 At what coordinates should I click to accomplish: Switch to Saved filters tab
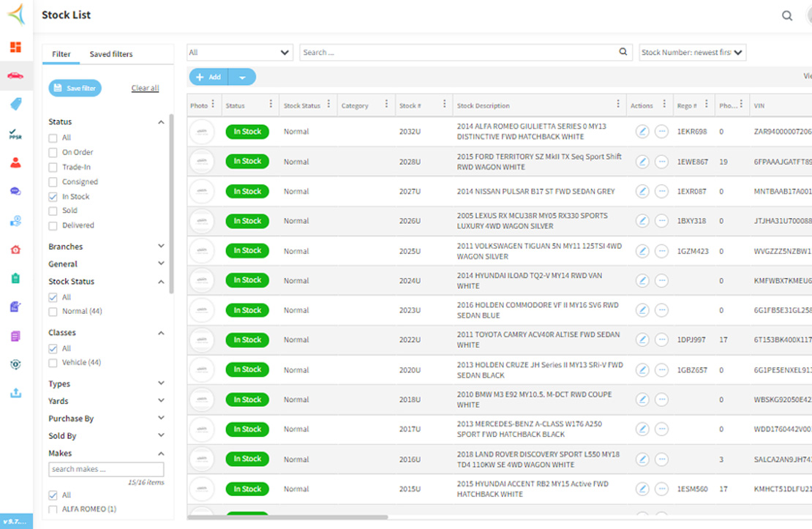pyautogui.click(x=110, y=54)
